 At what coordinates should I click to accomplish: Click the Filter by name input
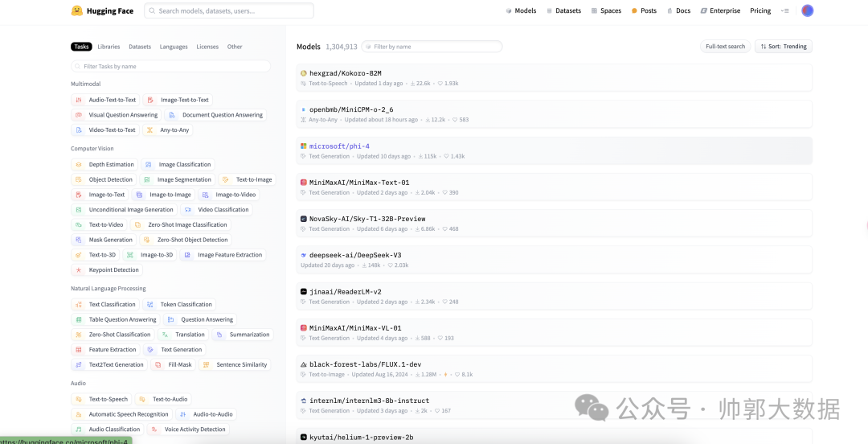click(x=432, y=47)
